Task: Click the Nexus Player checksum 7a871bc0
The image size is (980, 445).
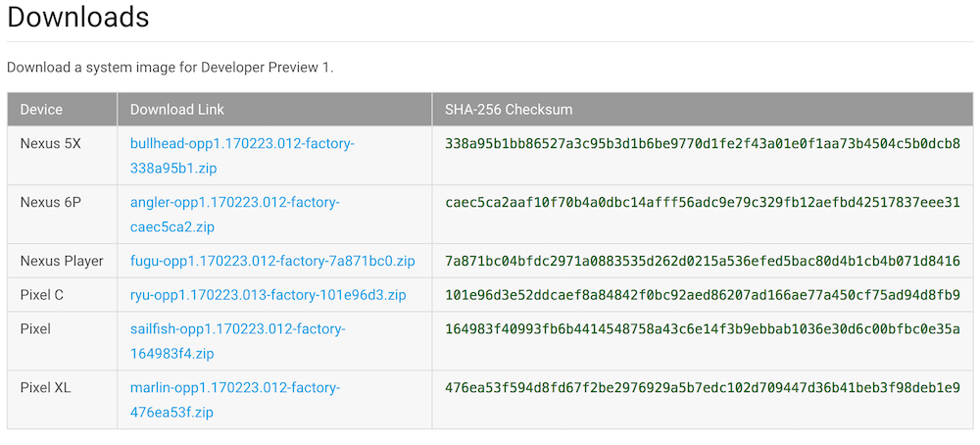Action: pyautogui.click(x=702, y=261)
